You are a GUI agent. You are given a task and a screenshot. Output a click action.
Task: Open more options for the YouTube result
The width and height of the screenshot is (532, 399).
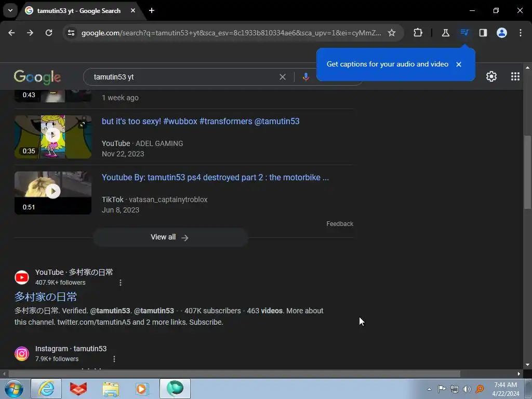(x=121, y=282)
